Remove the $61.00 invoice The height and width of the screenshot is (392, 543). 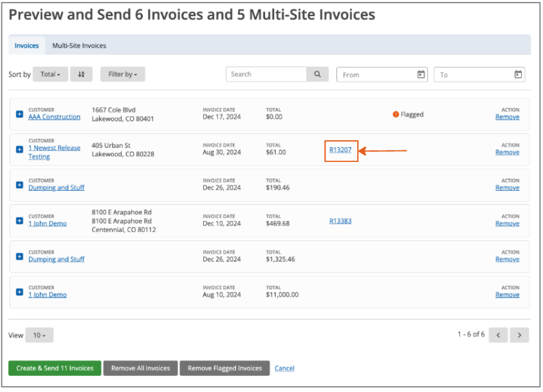coord(508,152)
